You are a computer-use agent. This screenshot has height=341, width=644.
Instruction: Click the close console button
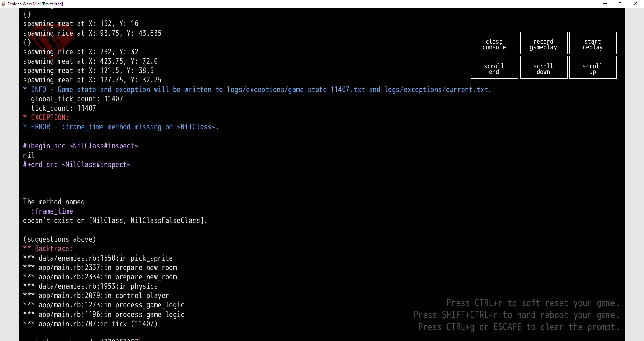click(494, 43)
